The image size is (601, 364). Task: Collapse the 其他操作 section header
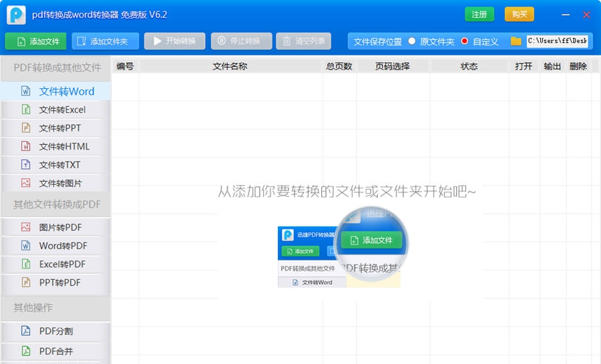click(x=56, y=308)
